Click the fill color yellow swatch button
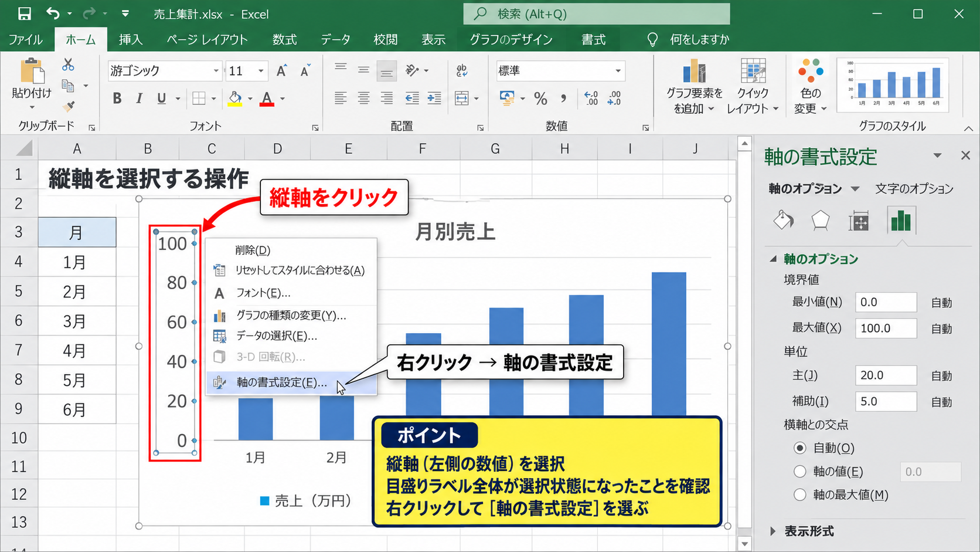Viewport: 980px width, 552px height. click(x=235, y=99)
